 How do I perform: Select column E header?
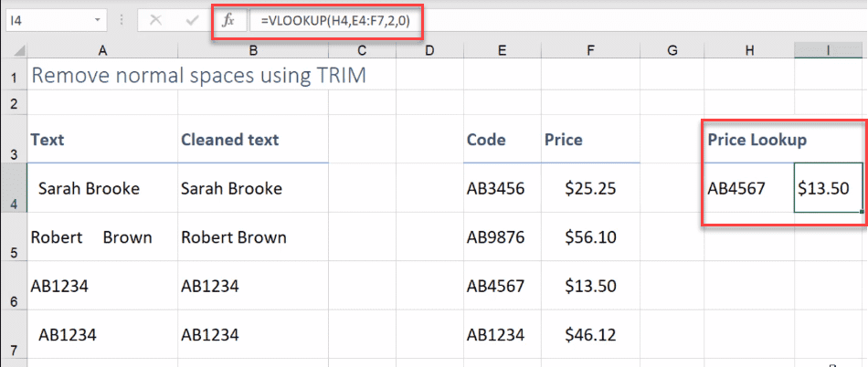[503, 51]
